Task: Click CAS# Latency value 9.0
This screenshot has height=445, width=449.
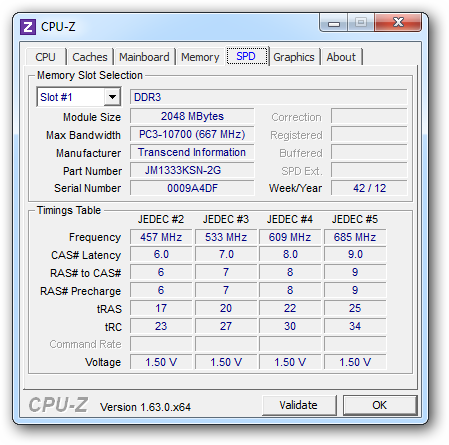Action: coord(355,255)
